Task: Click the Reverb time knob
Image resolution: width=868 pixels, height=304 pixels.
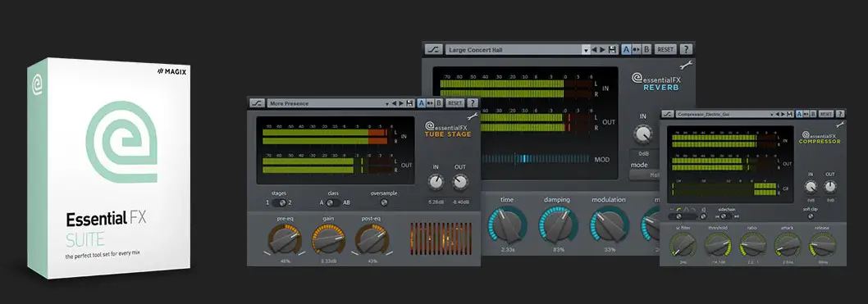Action: tap(507, 225)
